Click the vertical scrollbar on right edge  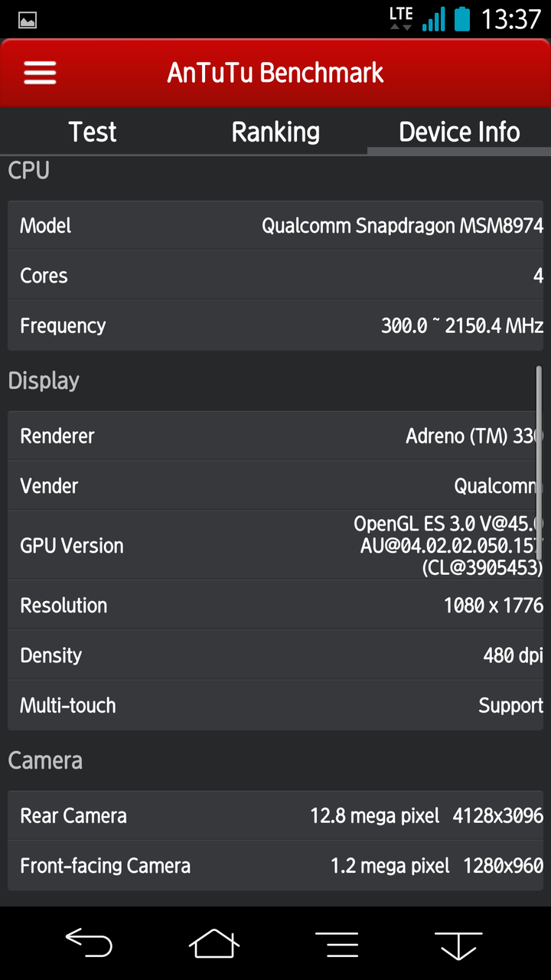[x=539, y=463]
